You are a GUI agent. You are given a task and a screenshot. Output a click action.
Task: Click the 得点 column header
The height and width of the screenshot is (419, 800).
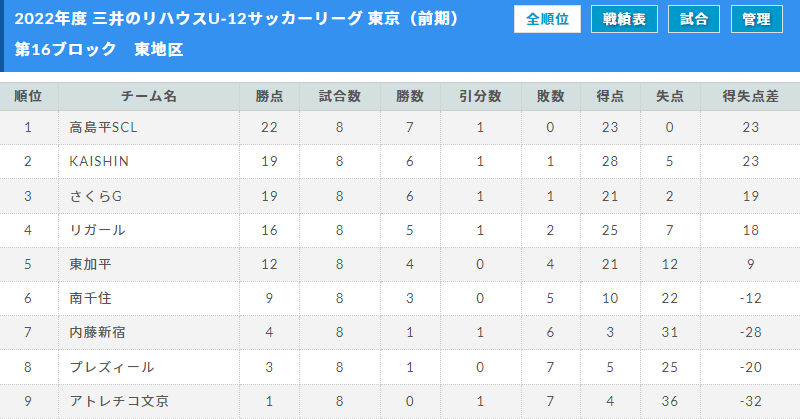click(610, 96)
